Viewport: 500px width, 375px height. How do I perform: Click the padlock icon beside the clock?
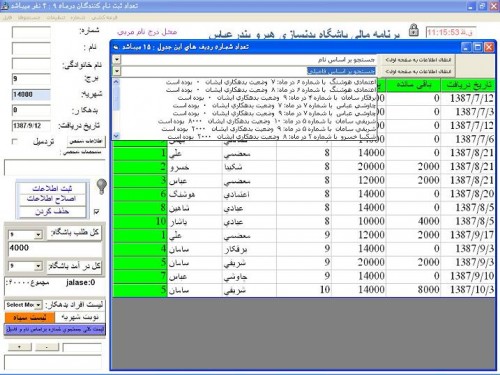414,30
